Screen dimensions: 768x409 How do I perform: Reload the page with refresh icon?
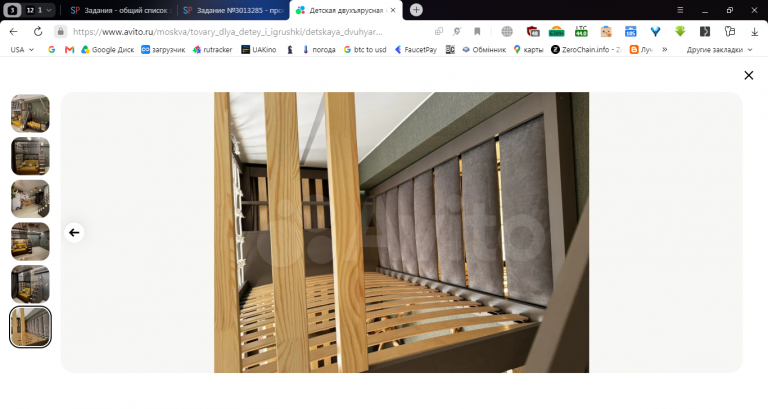(38, 32)
